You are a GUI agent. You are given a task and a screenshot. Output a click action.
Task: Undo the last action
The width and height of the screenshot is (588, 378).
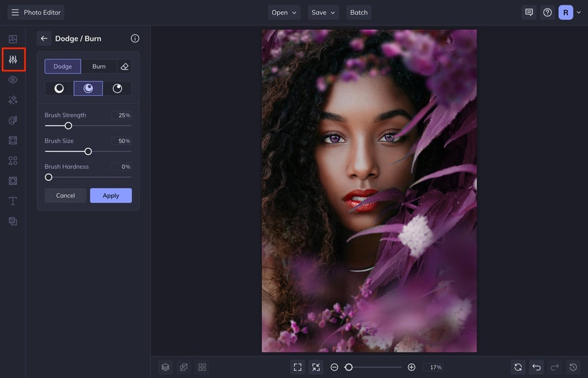coord(536,367)
